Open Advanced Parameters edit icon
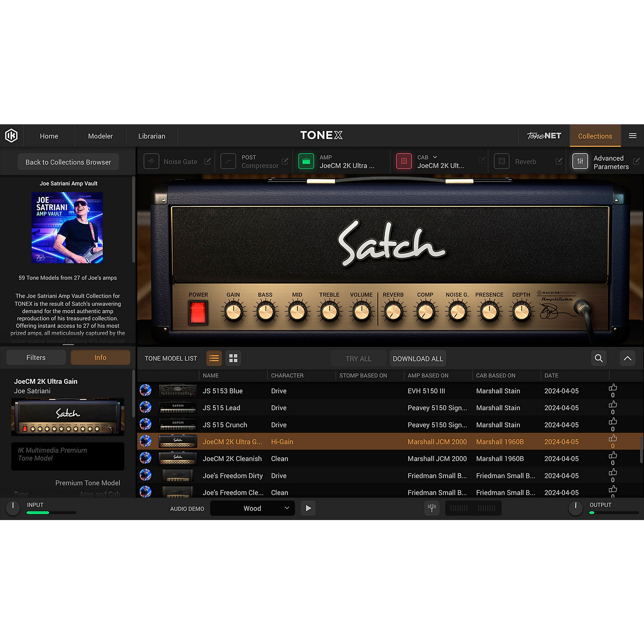 636,161
